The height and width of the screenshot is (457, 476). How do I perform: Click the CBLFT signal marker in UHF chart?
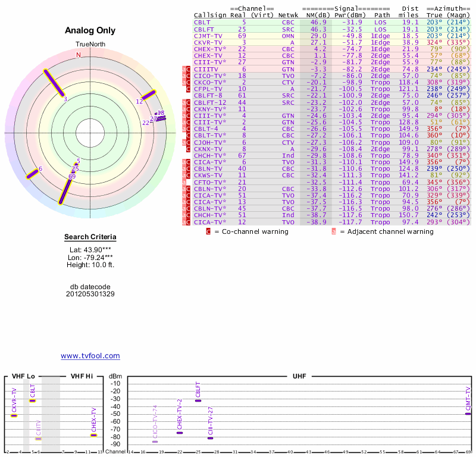pos(198,400)
